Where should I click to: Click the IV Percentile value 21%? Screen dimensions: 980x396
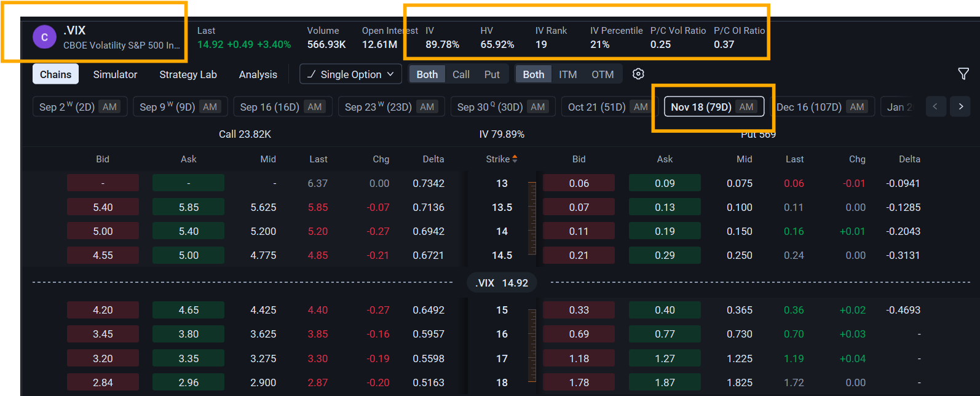[x=599, y=44]
